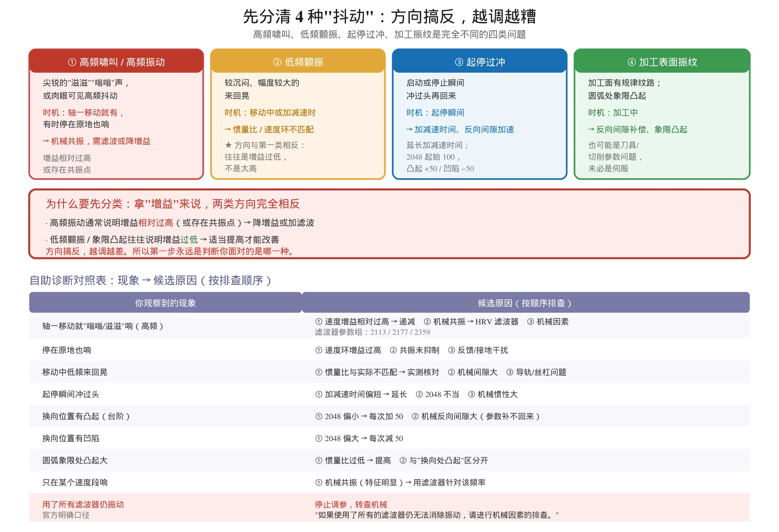
Task: Click the cell '② 与"换向处凸起"区分开'
Action: point(443,460)
